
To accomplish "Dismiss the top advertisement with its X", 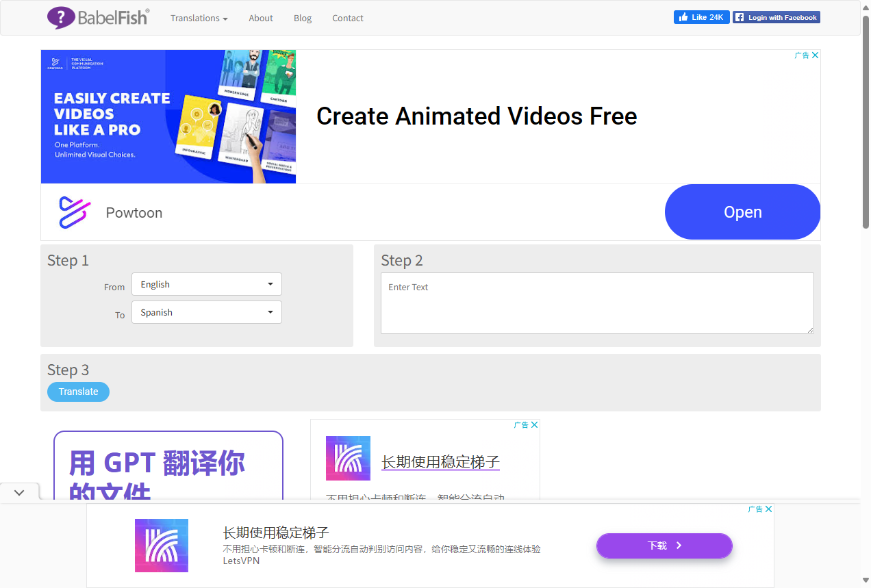I will pyautogui.click(x=815, y=55).
